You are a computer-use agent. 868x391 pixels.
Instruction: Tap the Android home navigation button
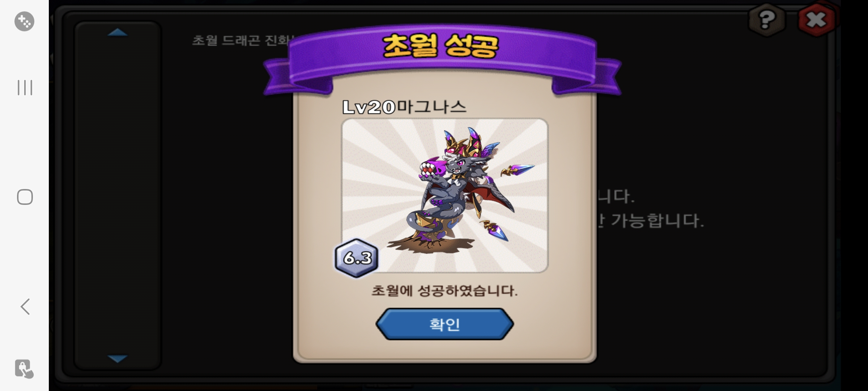click(25, 197)
